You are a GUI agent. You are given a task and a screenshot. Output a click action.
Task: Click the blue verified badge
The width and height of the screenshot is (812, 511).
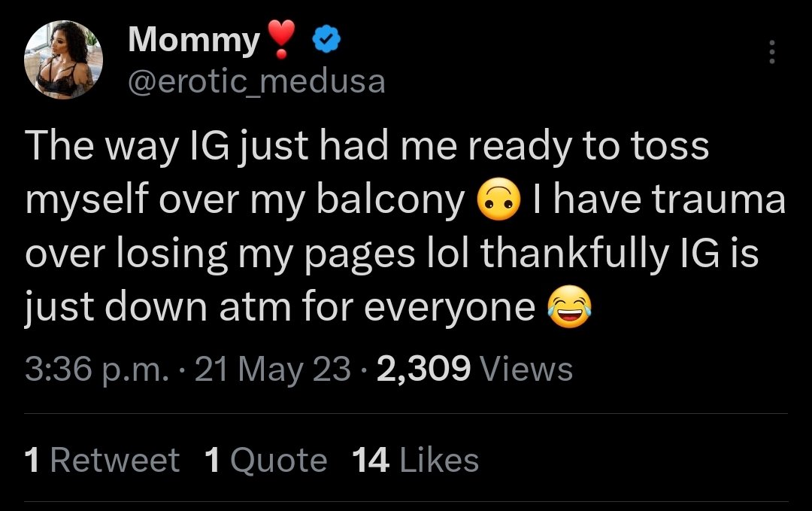(326, 39)
